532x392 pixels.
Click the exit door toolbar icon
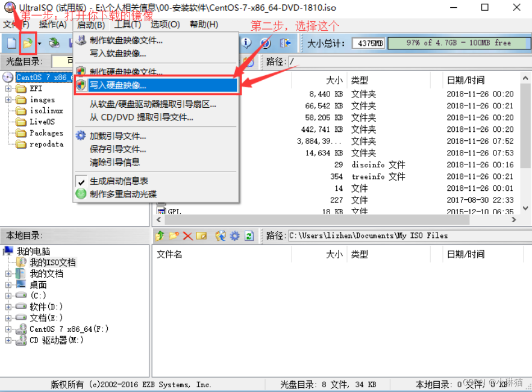tap(285, 43)
